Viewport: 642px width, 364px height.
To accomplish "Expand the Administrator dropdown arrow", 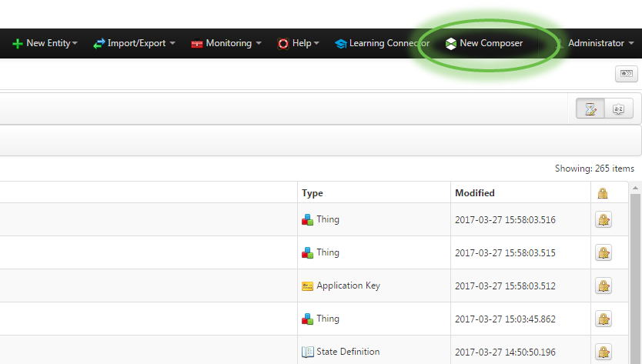I will [x=631, y=43].
